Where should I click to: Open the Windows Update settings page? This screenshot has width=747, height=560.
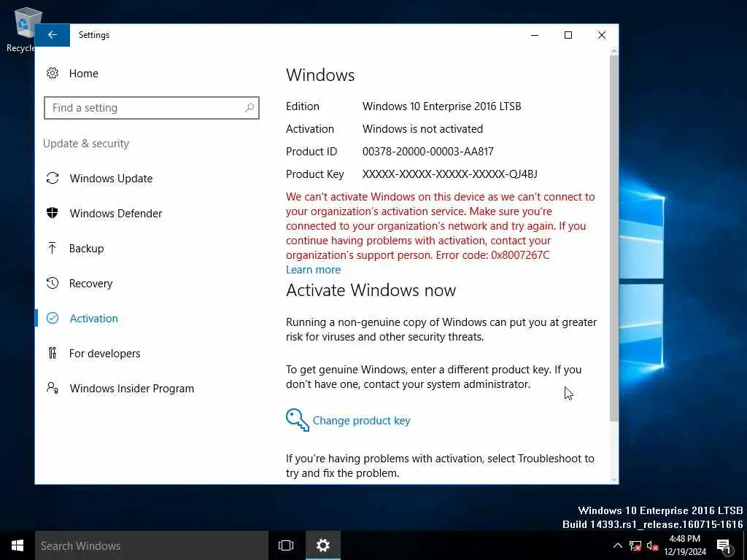pyautogui.click(x=111, y=179)
